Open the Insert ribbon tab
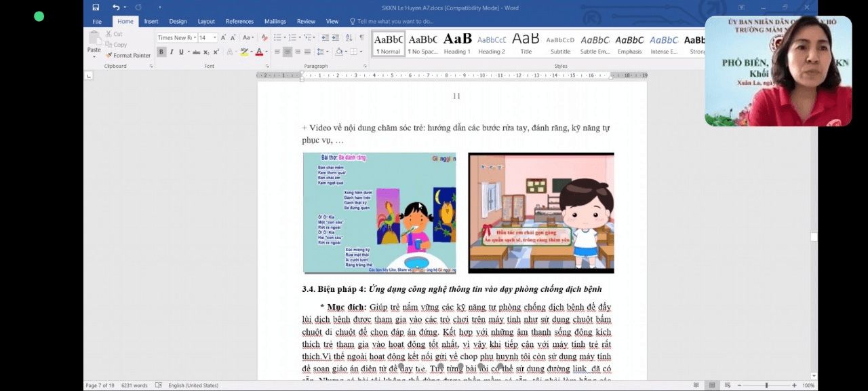The height and width of the screenshot is (391, 868). [x=151, y=22]
